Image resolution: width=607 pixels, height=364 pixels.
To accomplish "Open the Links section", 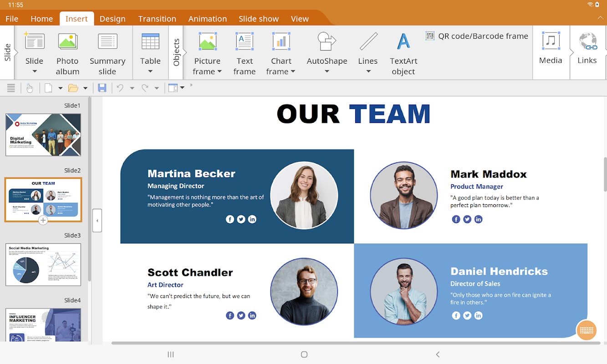I will [587, 48].
